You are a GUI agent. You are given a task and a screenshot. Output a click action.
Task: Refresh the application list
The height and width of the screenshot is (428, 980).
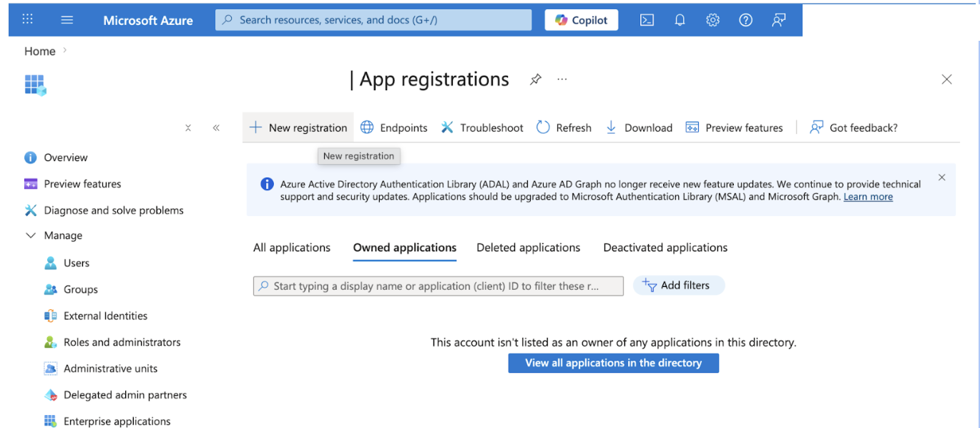(564, 127)
